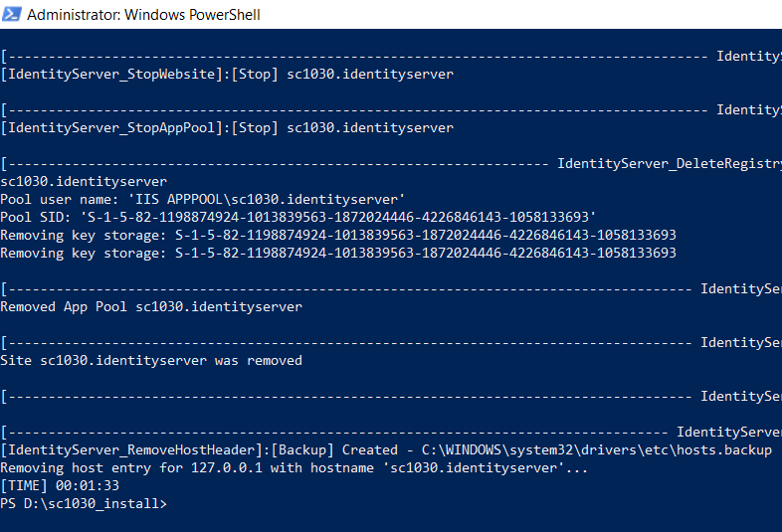Click the first 'Removing key storage' line
The height and width of the screenshot is (532, 782).
click(338, 236)
